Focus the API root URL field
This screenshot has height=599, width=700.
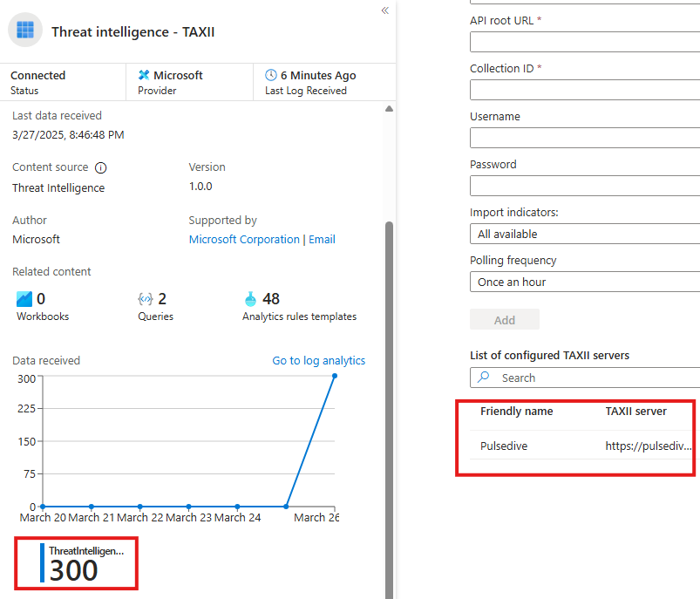585,42
